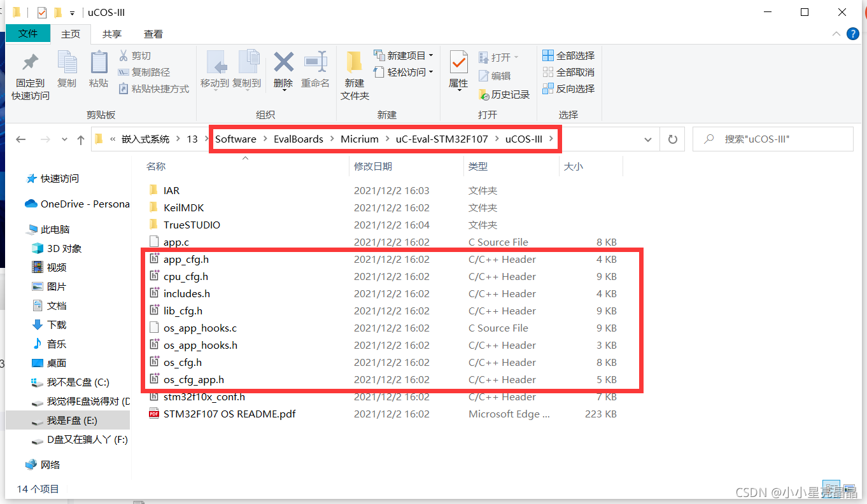Click the Forward navigation arrow
Screen dimensions: 867x504
(x=45, y=139)
